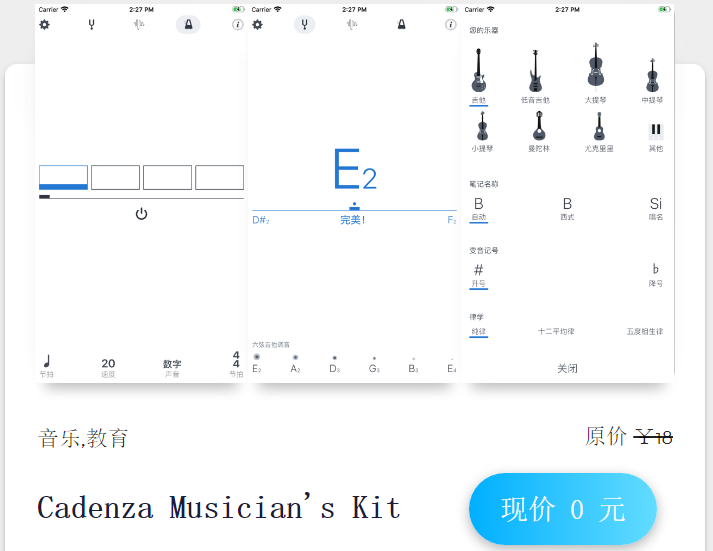Open the 声音 sound picker showing 数字
Image resolution: width=713 pixels, height=551 pixels.
(x=172, y=367)
